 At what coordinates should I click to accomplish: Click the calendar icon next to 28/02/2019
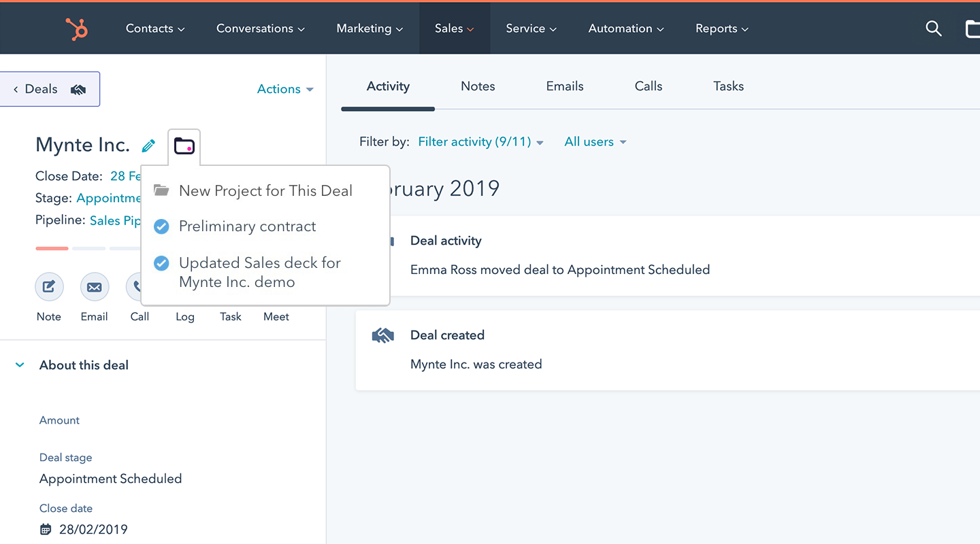click(46, 529)
